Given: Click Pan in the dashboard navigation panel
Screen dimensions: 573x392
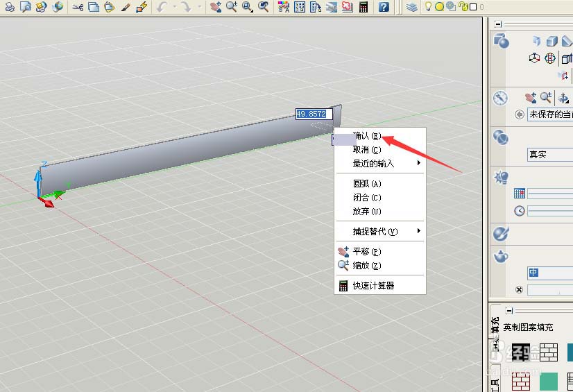Looking at the screenshot, I should tap(531, 98).
